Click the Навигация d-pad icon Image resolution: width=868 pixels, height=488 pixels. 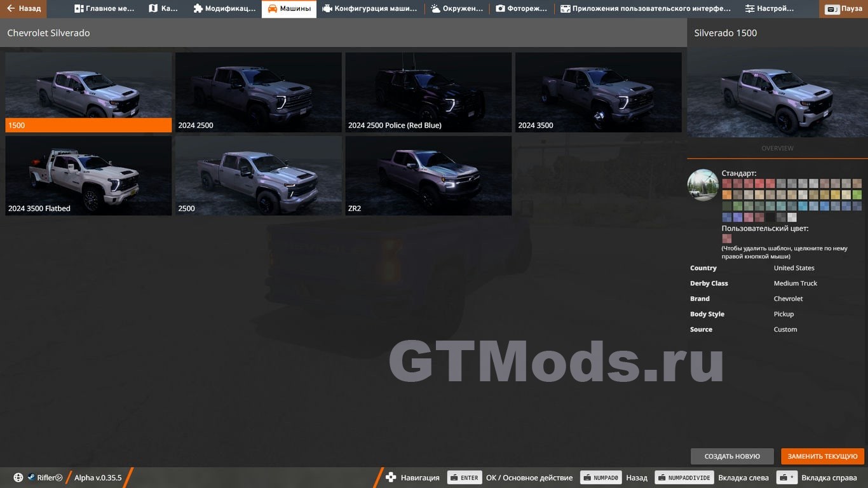pos(391,478)
